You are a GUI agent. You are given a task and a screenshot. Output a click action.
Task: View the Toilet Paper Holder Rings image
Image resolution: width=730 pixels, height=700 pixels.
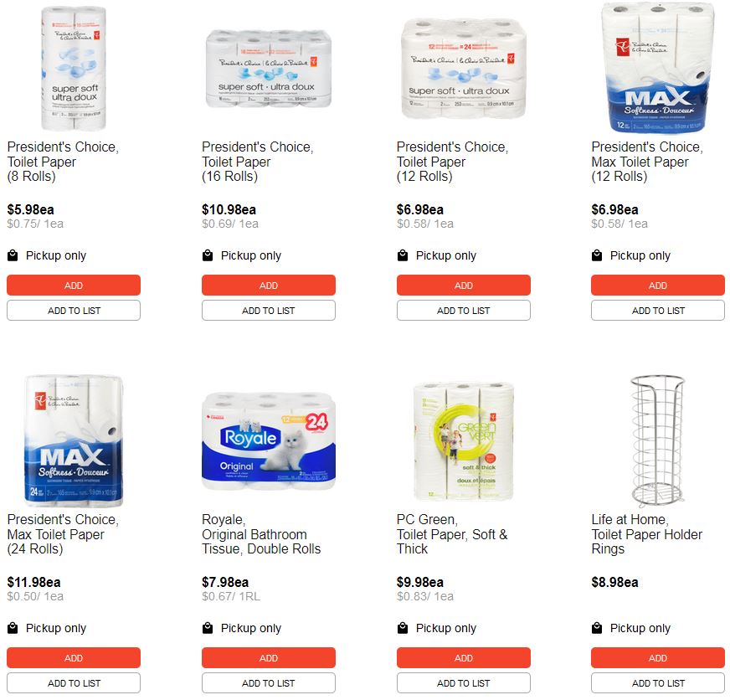click(x=657, y=440)
